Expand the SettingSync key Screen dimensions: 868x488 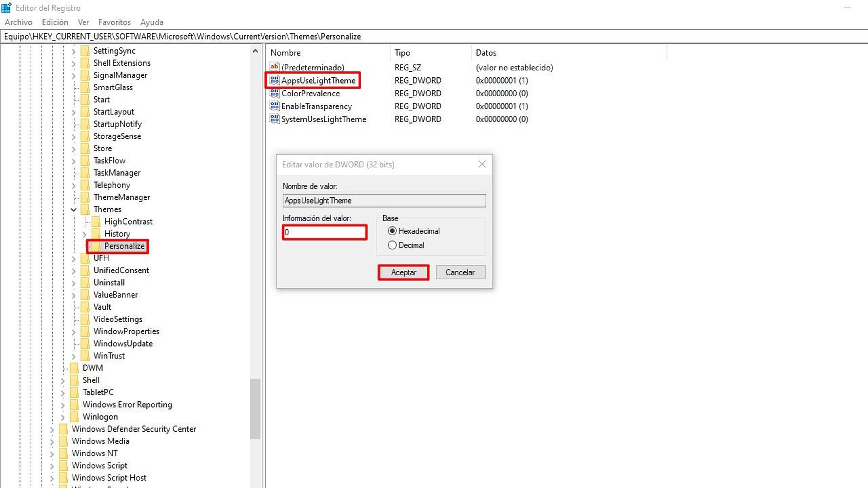pos(73,51)
